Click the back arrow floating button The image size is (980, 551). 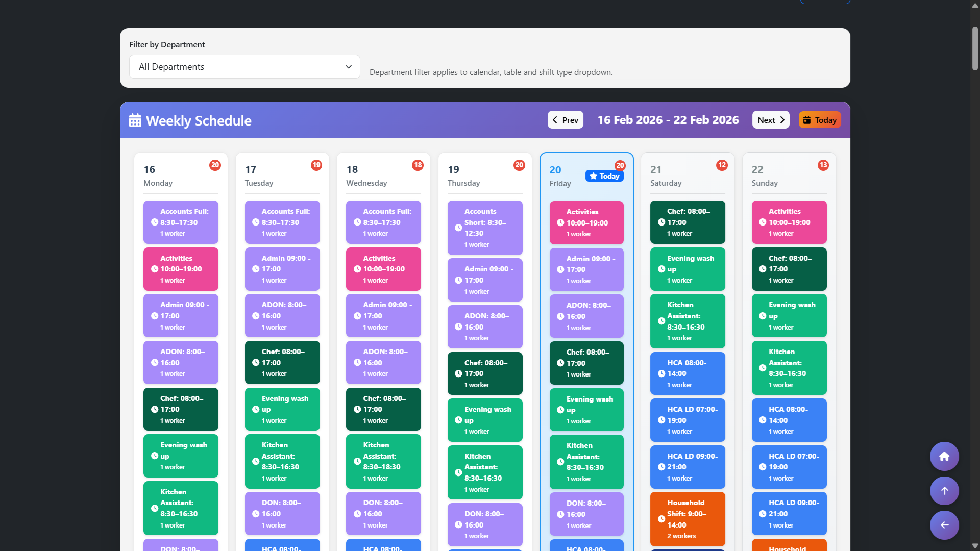(x=944, y=525)
